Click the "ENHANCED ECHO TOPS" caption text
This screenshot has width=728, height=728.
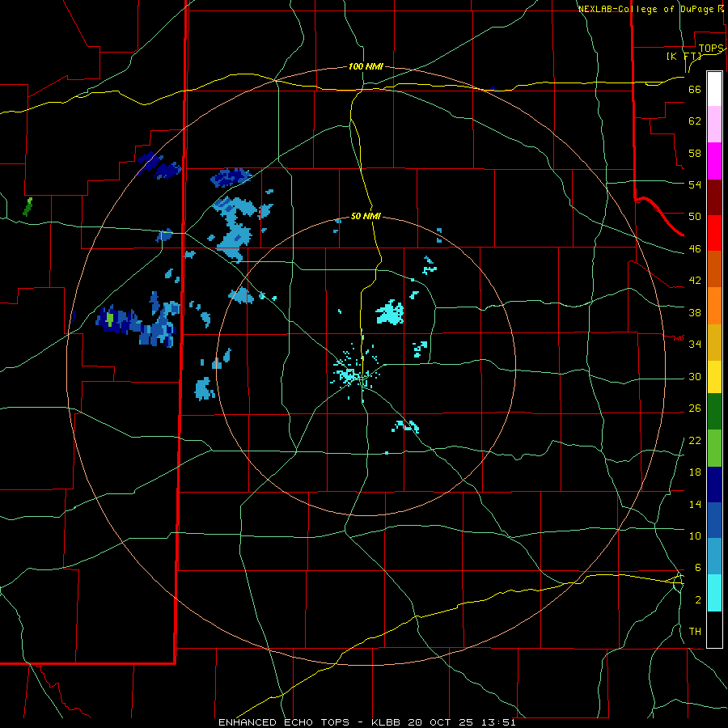(x=284, y=722)
